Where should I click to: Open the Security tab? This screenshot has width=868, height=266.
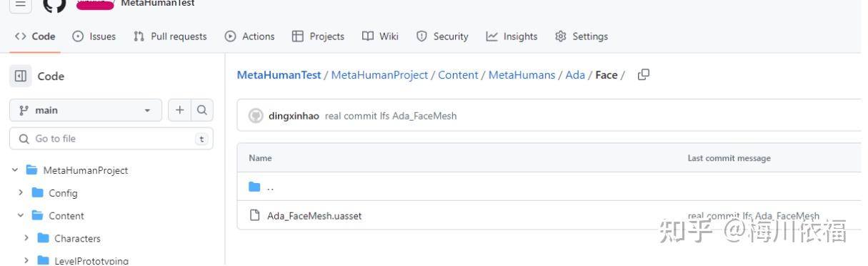(443, 36)
